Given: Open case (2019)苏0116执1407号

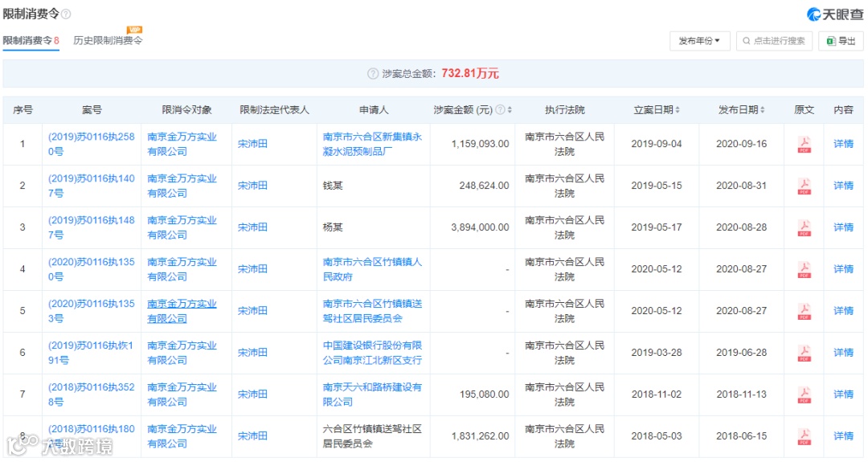Looking at the screenshot, I should coord(92,186).
